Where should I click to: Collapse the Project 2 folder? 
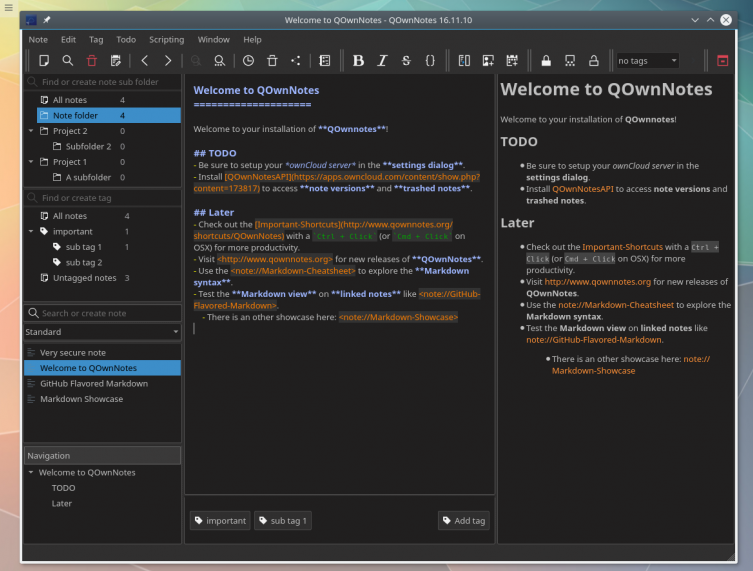[31, 131]
